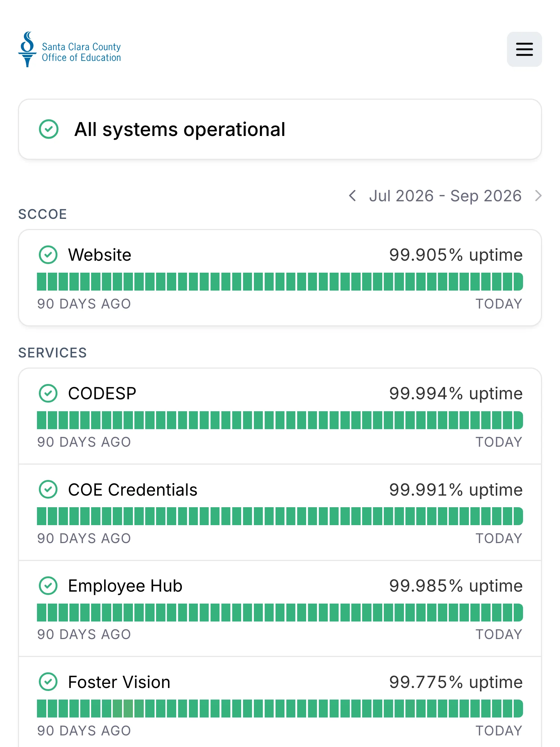Click the CODESP status check icon

[48, 393]
